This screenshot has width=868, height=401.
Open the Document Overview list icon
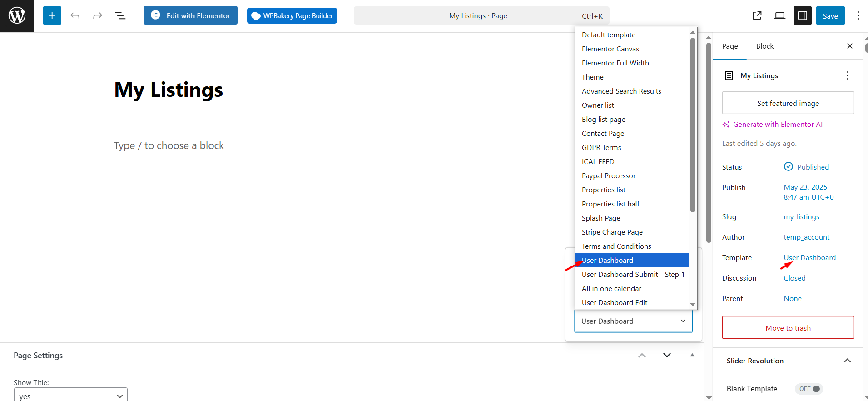point(120,16)
